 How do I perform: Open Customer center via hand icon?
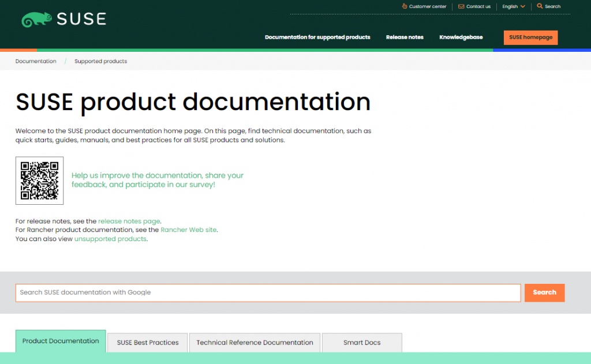(405, 6)
